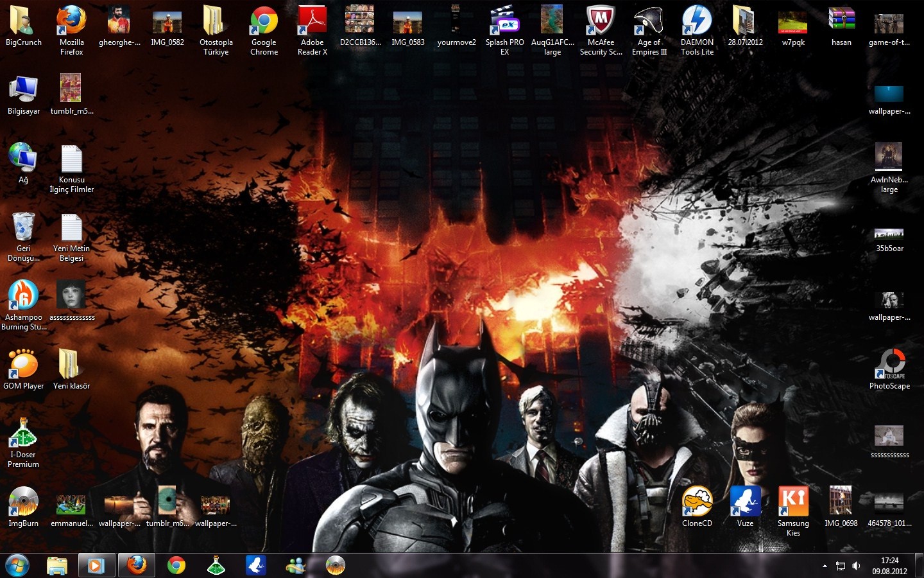Viewport: 924px width, 578px height.
Task: Launch I-Doser Premium shortcut
Action: (x=23, y=433)
